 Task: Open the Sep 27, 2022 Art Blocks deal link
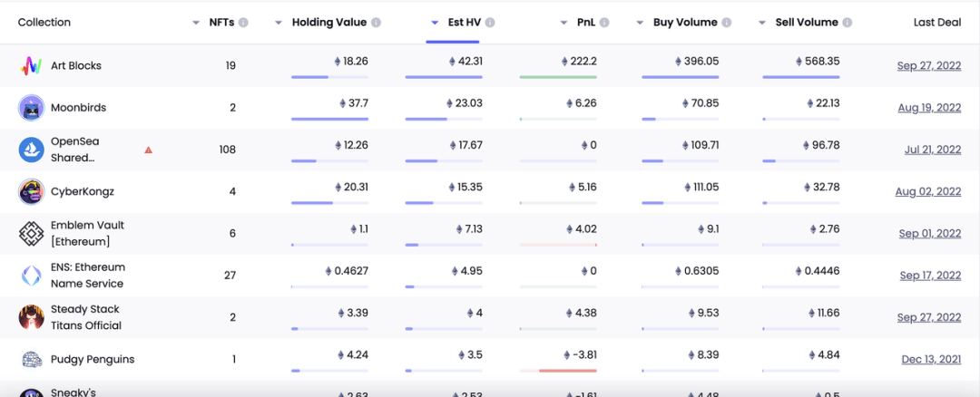(929, 65)
